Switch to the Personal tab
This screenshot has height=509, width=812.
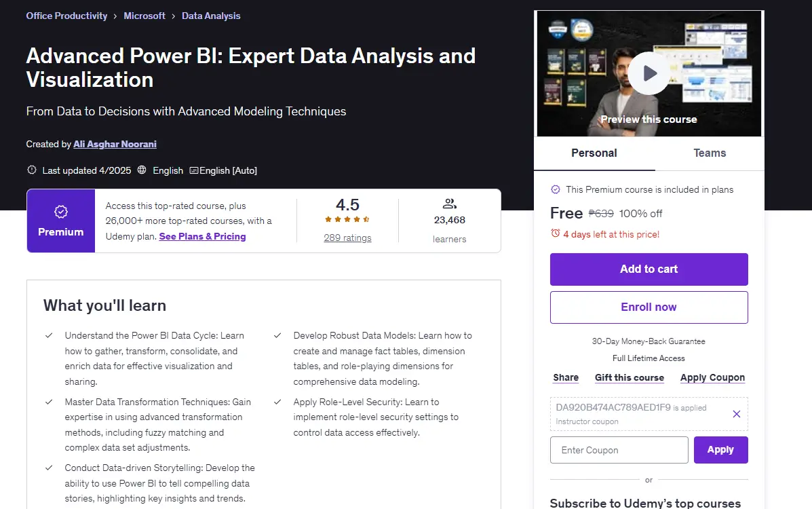(594, 153)
